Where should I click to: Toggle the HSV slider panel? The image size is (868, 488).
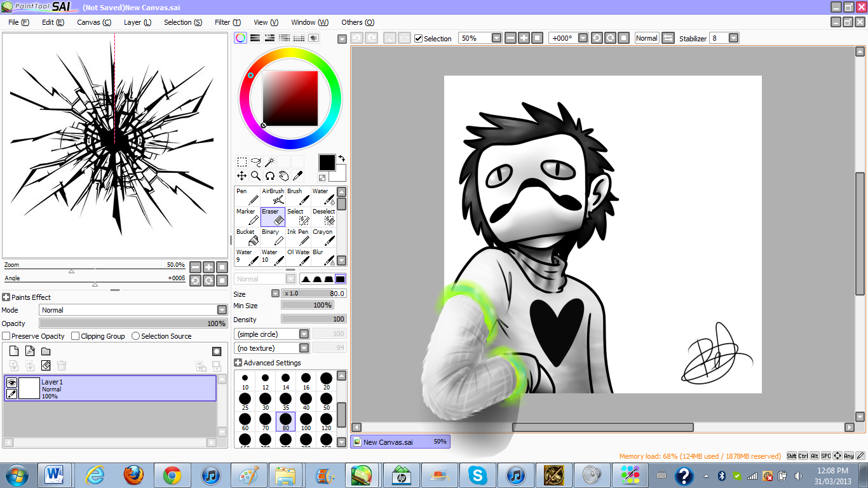pyautogui.click(x=270, y=38)
